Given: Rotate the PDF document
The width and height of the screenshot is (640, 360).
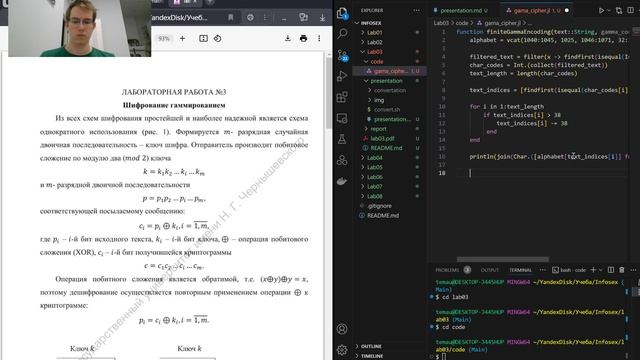Looking at the screenshot, I should [218, 38].
